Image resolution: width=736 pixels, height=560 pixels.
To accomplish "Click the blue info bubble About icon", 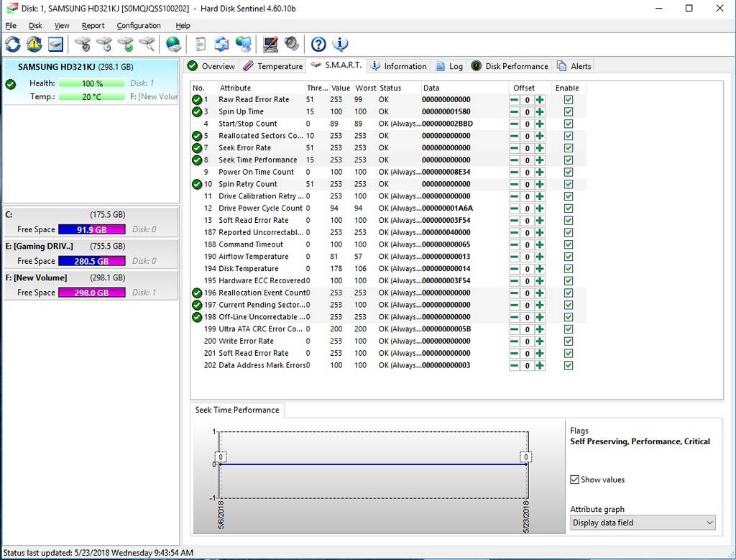I will pos(340,44).
